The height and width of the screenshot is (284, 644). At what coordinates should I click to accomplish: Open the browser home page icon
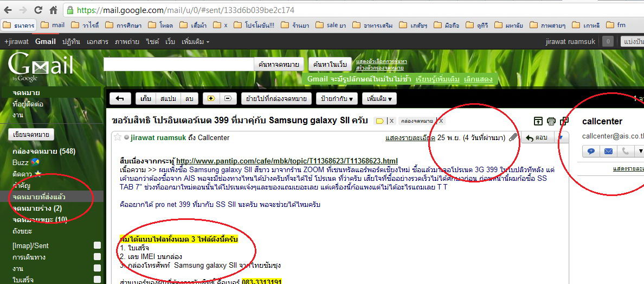pyautogui.click(x=53, y=10)
